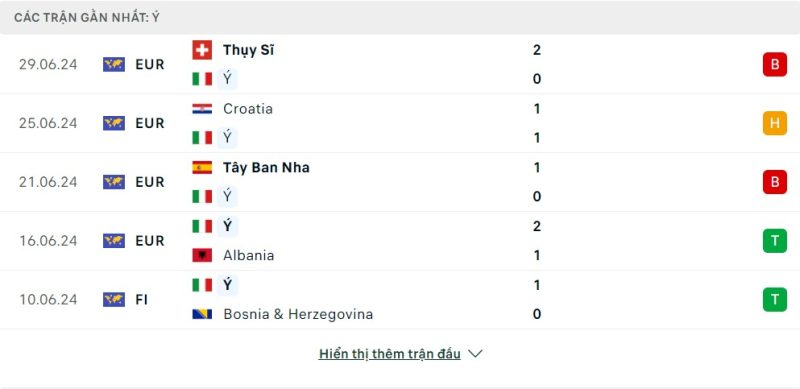Open team Tây Ban Nha link

tap(266, 167)
